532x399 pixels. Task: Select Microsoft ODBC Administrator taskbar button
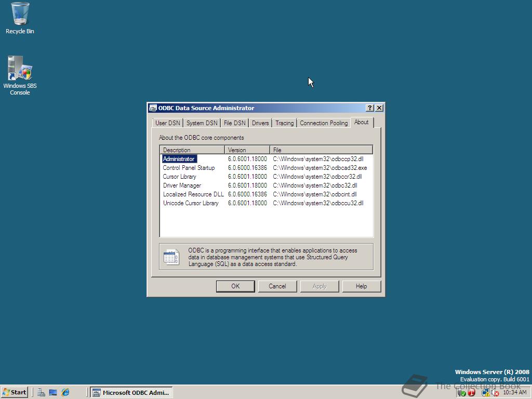coord(132,393)
